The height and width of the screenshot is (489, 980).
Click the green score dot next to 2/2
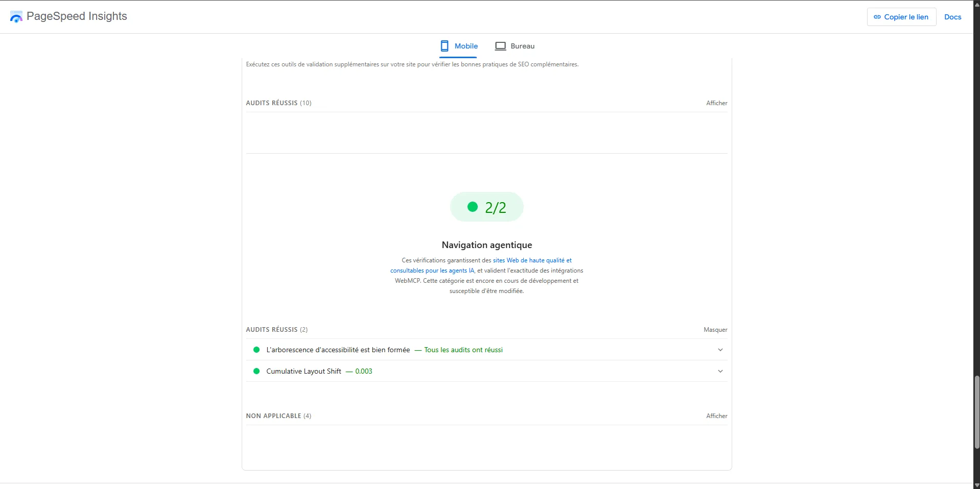pyautogui.click(x=473, y=207)
